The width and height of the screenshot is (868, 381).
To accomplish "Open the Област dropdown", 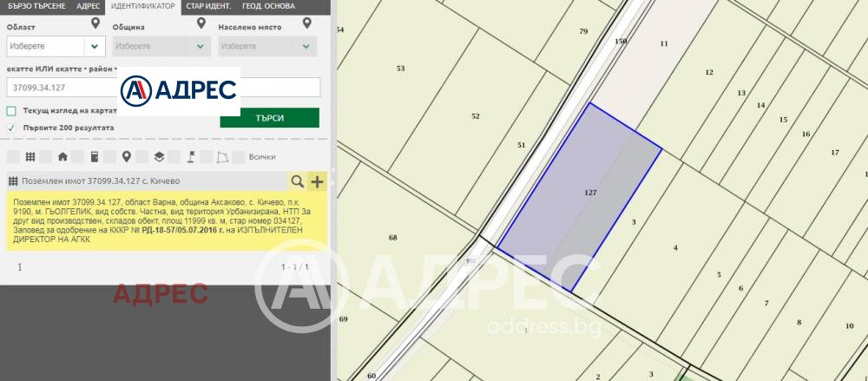I will [56, 46].
